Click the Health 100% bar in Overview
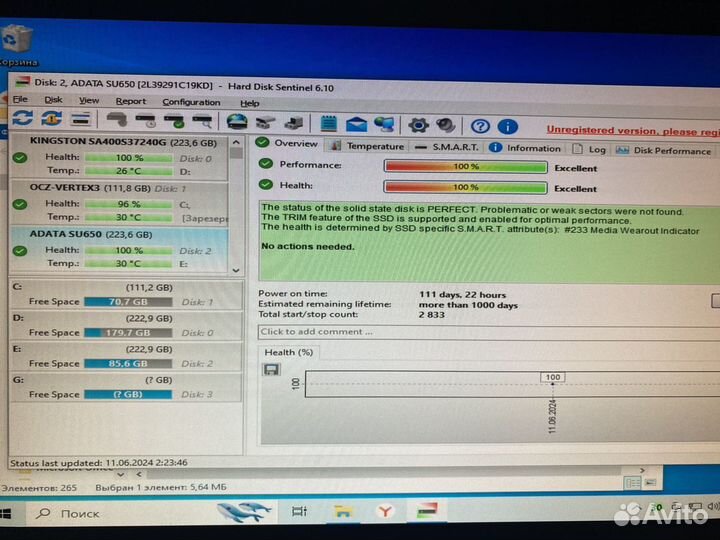720x540 pixels. coord(466,187)
